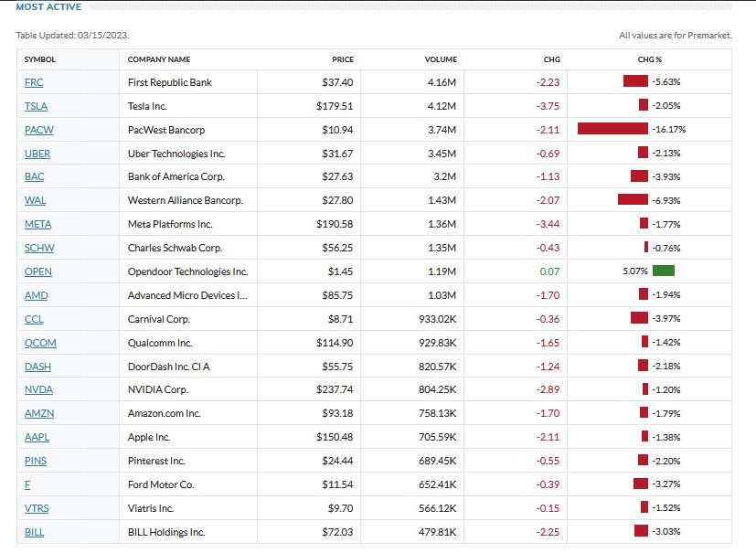Screen dimensions: 756x553
Task: Select the UBER symbol link
Action: pos(37,154)
